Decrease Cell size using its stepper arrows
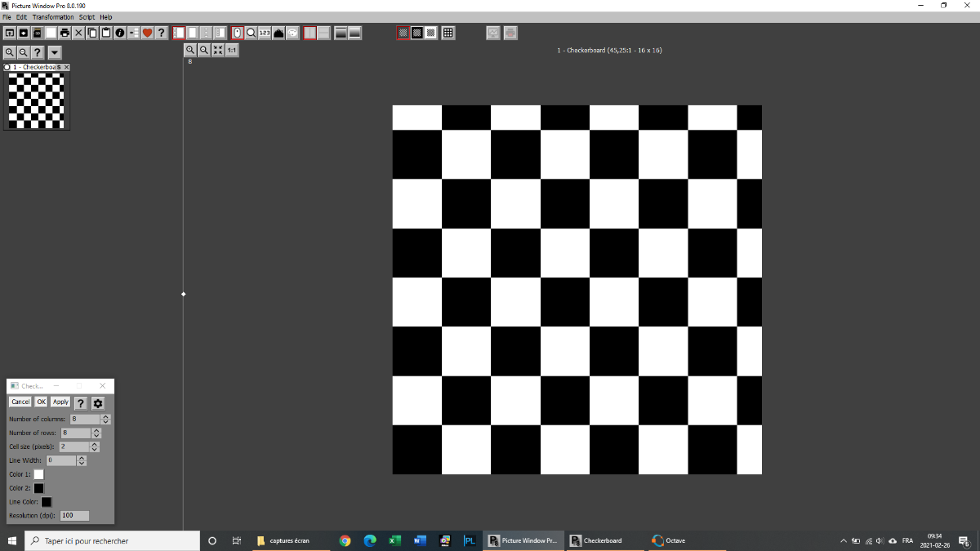The image size is (980, 551). (x=95, y=449)
